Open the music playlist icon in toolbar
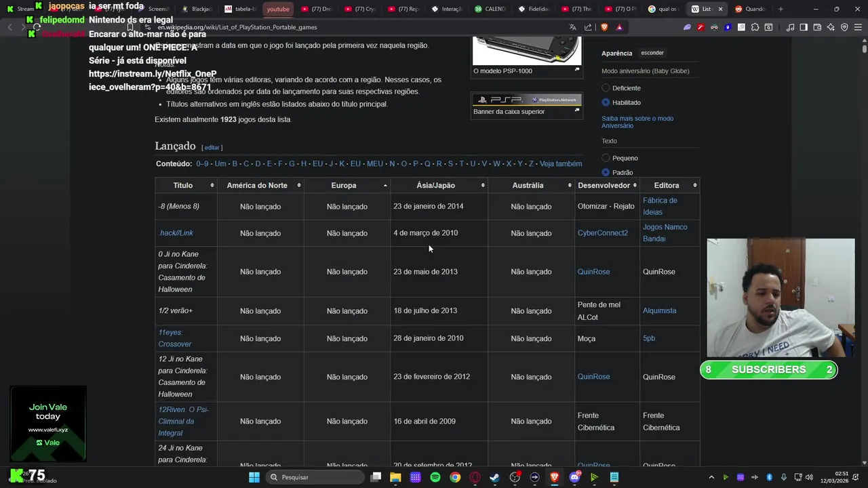868x488 pixels. coord(790,27)
